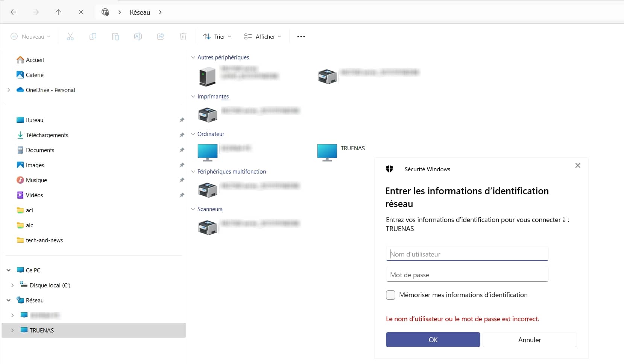The image size is (624, 364).
Task: Open the Trier sort dropdown
Action: point(217,36)
